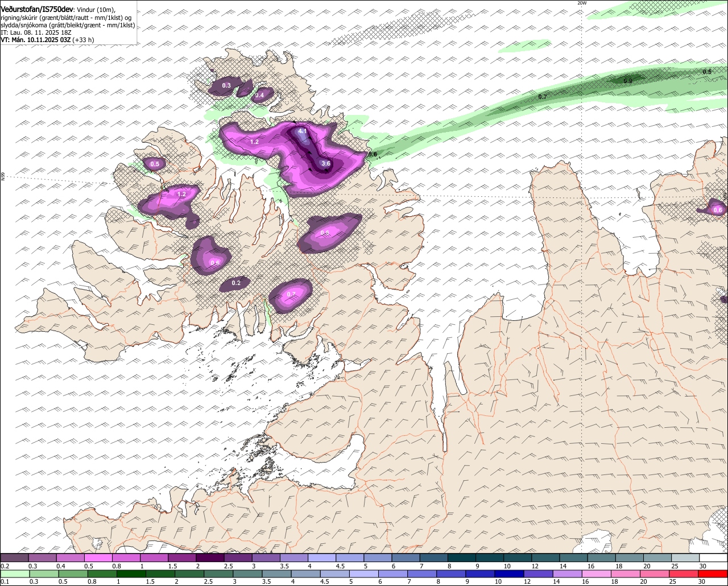Select the 0.4 label on the purple patch

click(x=259, y=95)
